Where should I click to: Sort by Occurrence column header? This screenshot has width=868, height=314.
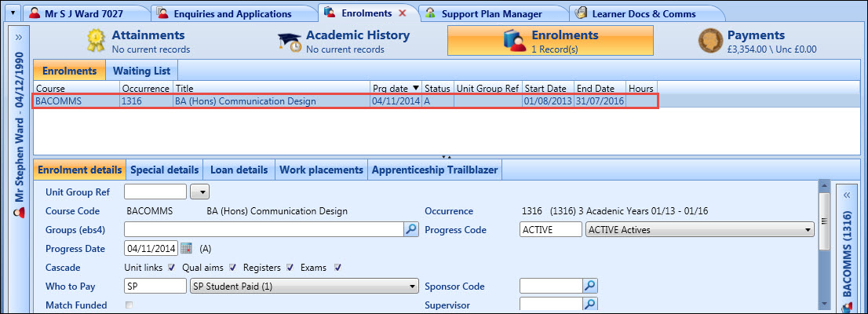[146, 88]
